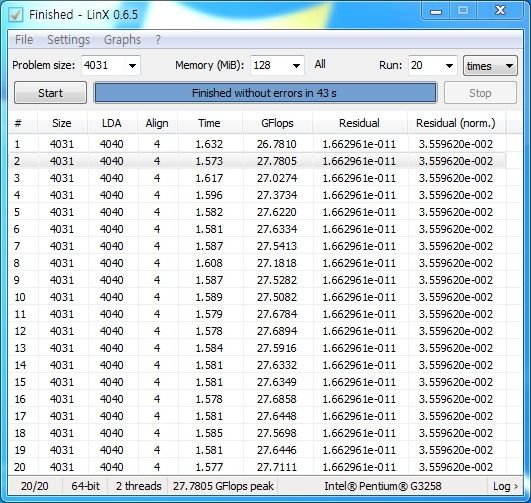Select GFlops value 26.7810 in row 1
Viewport: 531px width, 503px height.
277,144
